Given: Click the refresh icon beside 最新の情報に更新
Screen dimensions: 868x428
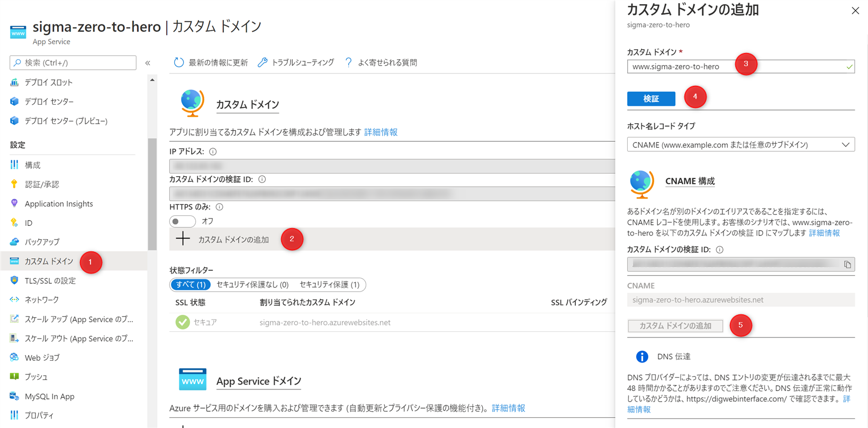Looking at the screenshot, I should pos(179,62).
